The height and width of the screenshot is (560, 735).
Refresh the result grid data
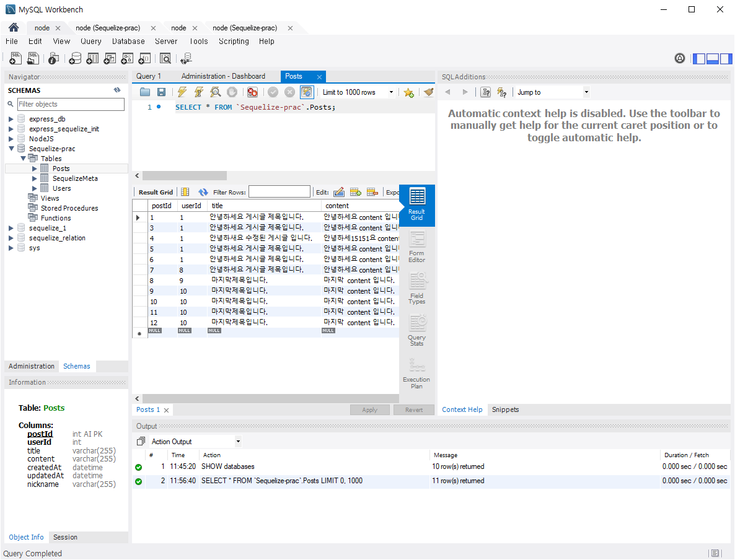point(203,192)
